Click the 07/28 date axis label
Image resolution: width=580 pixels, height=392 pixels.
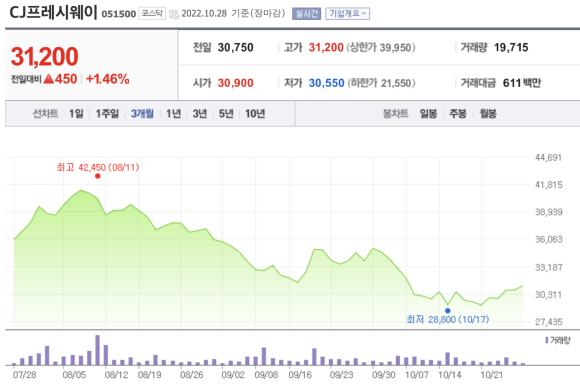click(25, 375)
